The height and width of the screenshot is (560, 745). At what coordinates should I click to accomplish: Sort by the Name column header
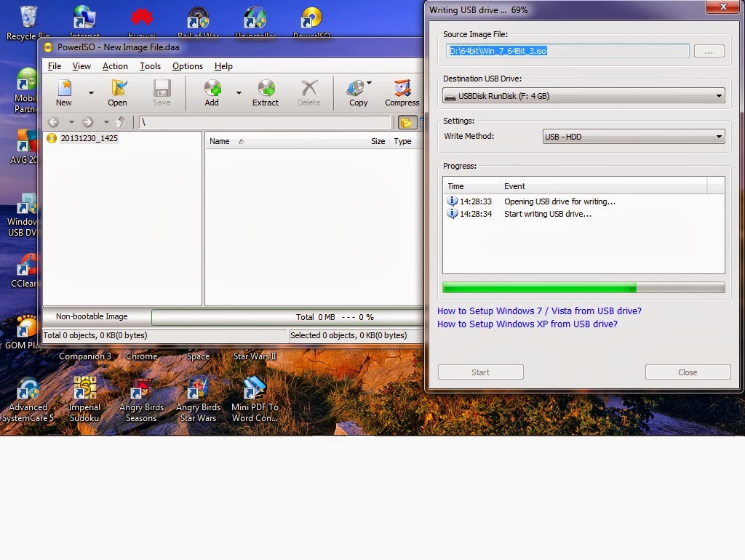click(260, 142)
